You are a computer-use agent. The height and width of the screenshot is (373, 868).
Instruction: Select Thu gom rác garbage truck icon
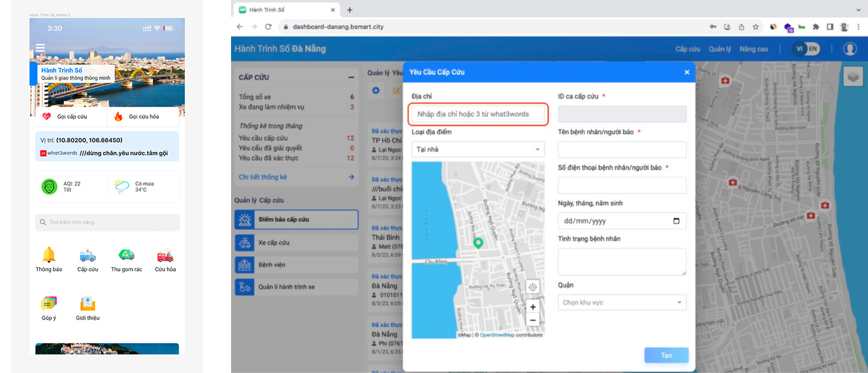click(x=126, y=255)
